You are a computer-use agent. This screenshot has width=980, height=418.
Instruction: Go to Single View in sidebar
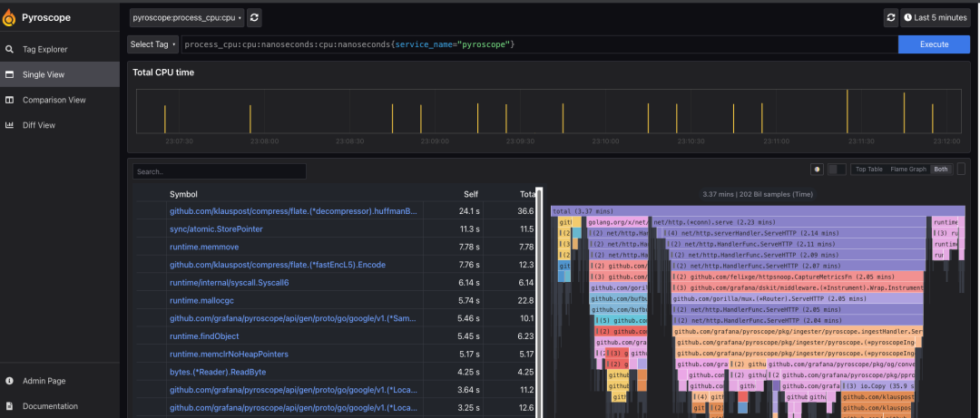click(x=60, y=74)
